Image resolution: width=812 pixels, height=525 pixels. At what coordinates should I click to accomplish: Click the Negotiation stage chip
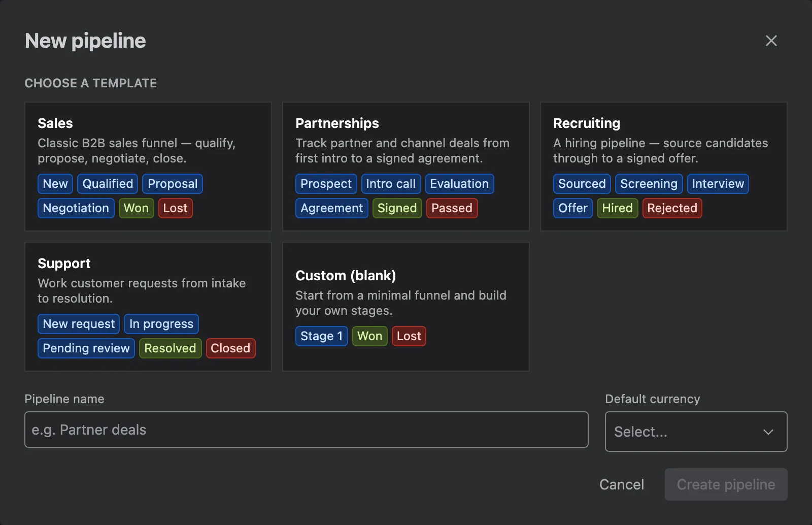tap(76, 208)
